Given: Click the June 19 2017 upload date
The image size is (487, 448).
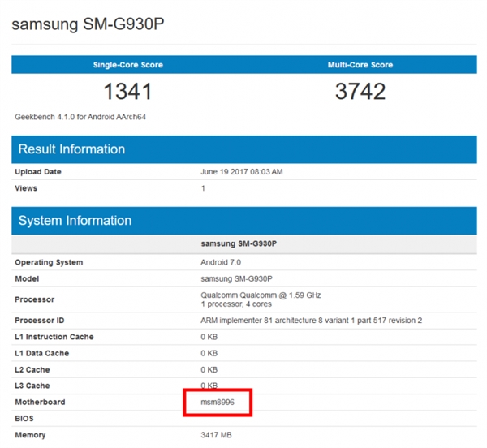Looking at the screenshot, I should pos(240,172).
